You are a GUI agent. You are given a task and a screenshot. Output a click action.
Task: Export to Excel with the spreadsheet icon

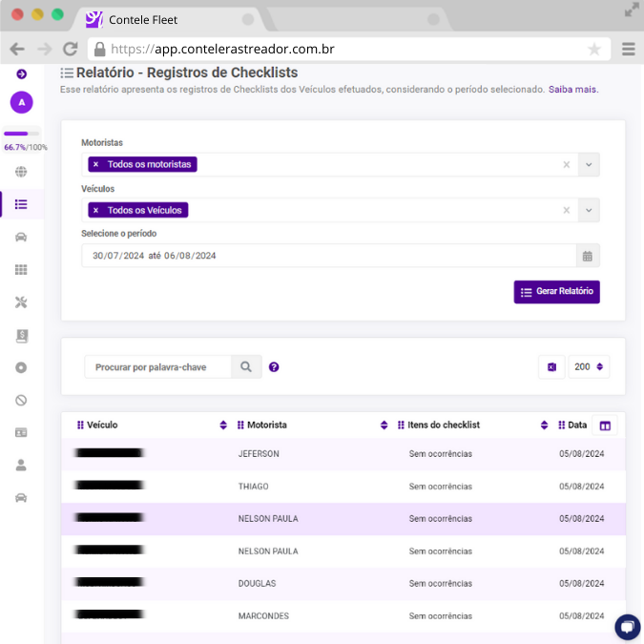pos(551,366)
